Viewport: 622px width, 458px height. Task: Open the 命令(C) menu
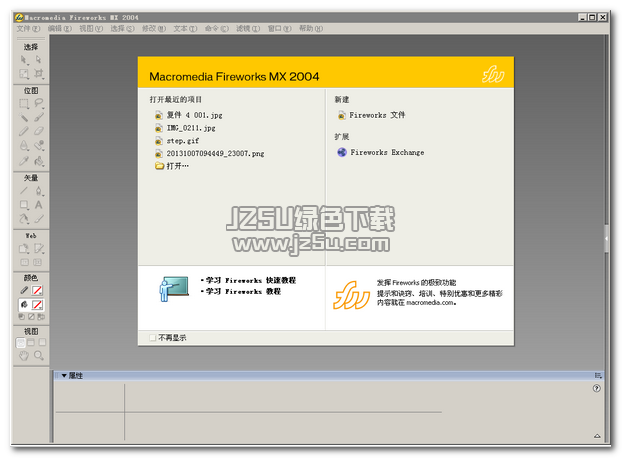(217, 29)
